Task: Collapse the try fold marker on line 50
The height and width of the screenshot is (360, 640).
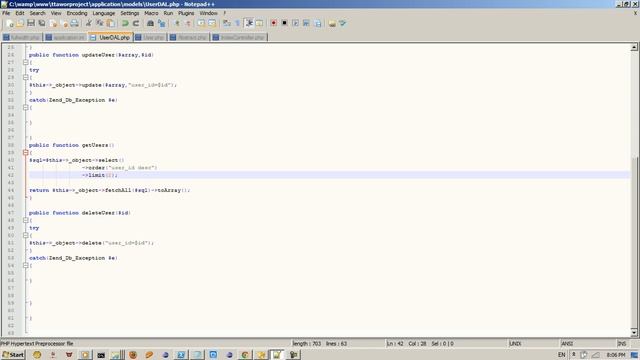Action: click(25, 236)
